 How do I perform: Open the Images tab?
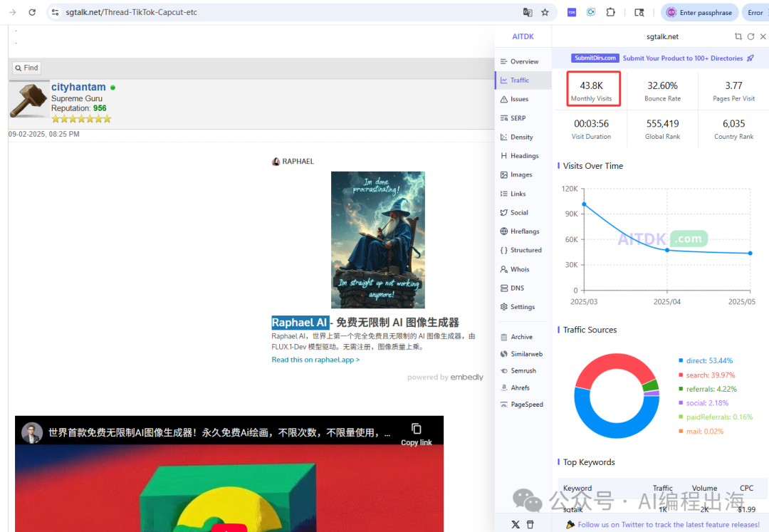523,174
